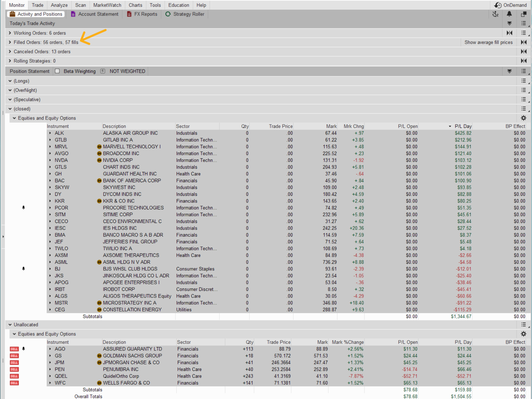Collapse the (Longs) group

10,81
